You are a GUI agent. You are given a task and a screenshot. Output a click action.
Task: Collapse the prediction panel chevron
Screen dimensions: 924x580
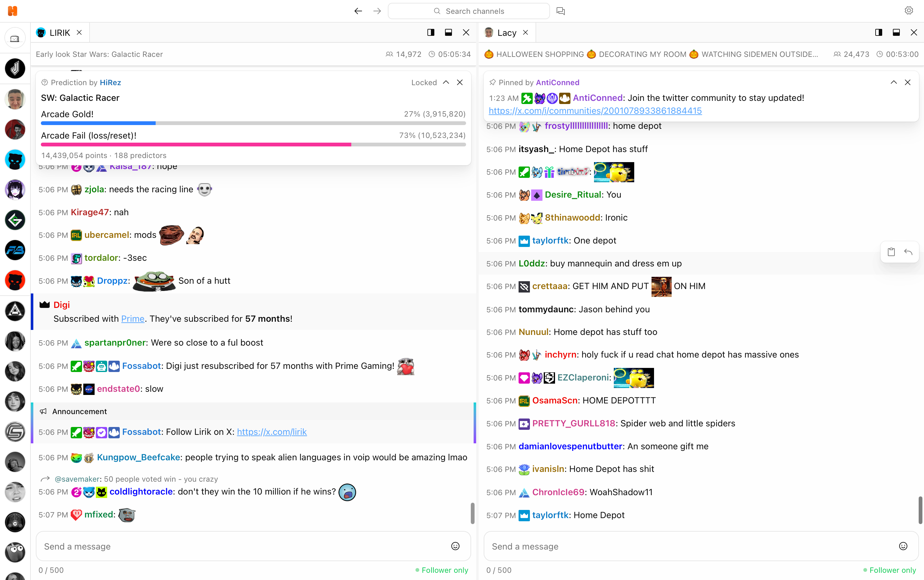(x=446, y=82)
